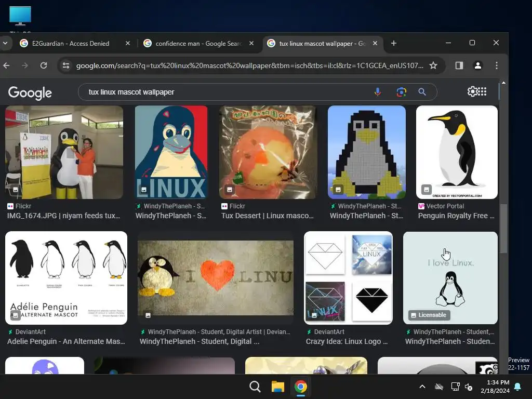Open a new browser tab
This screenshot has height=399, width=532.
[x=394, y=43]
